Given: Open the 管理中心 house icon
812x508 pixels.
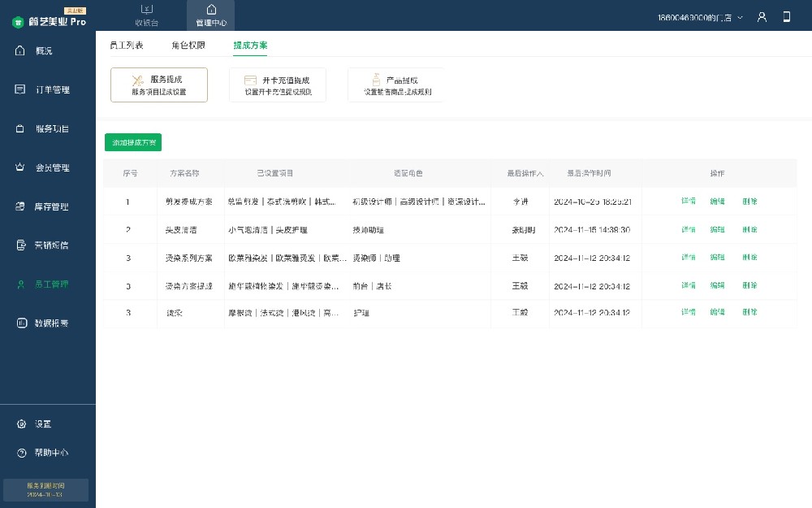Looking at the screenshot, I should tap(211, 9).
